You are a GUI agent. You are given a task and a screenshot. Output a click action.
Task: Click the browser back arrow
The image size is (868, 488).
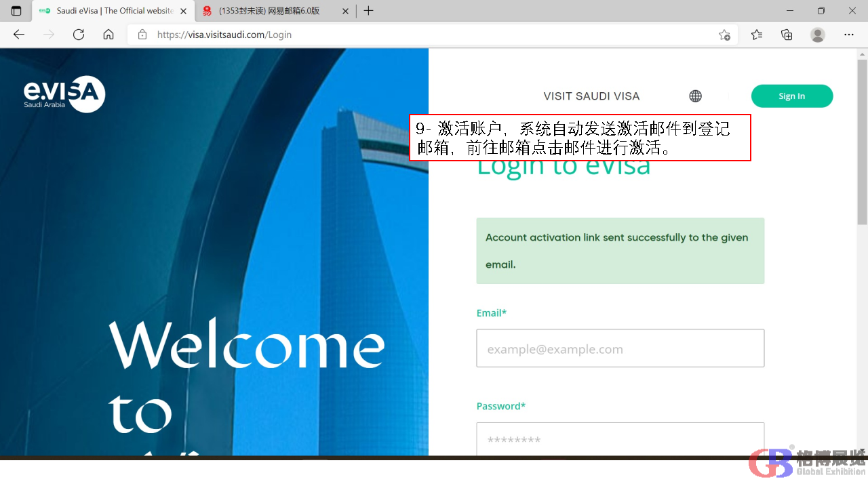(x=19, y=35)
